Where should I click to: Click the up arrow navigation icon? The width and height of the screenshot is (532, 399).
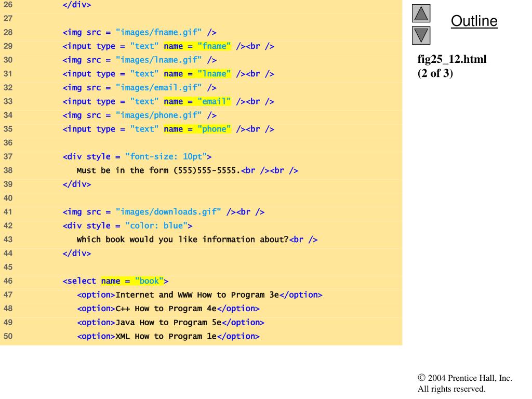coord(421,13)
